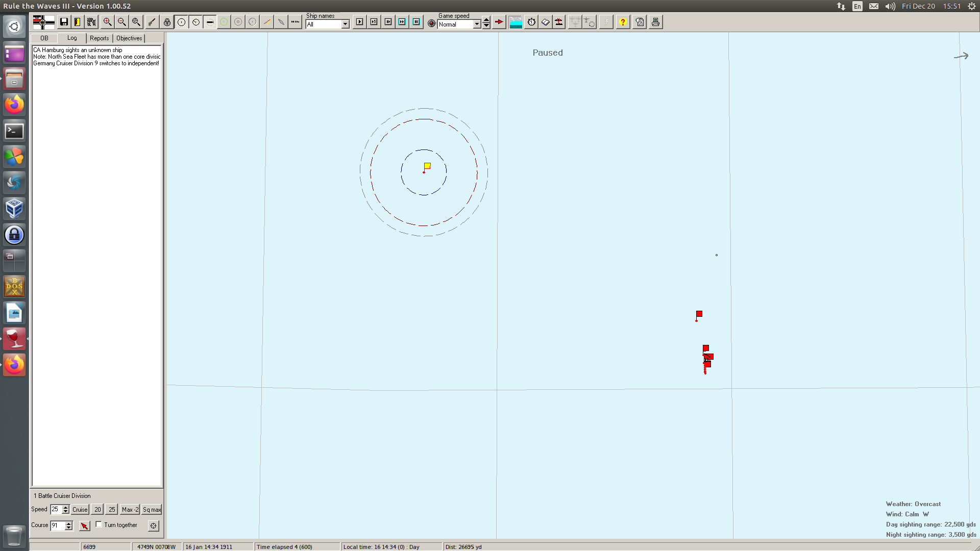Expand the Game speed dropdown
The image size is (980, 551).
(x=477, y=24)
